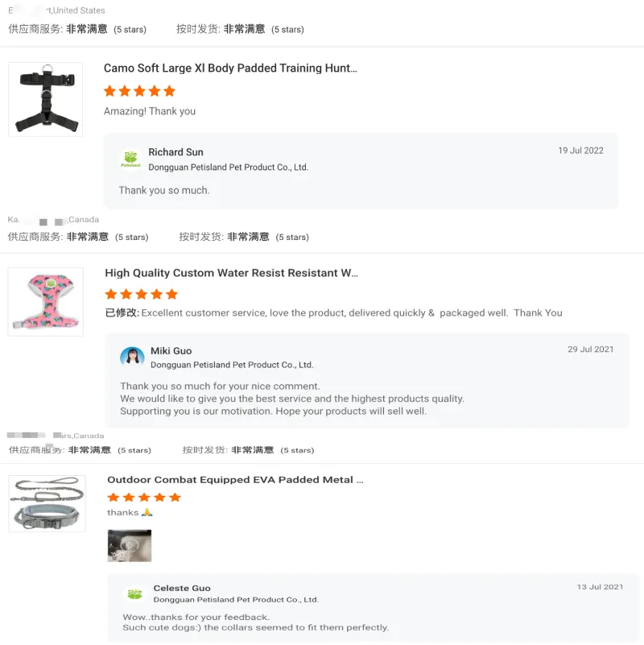Click the first star under the pink harness review
Screen dimensions: 644x645
110,294
